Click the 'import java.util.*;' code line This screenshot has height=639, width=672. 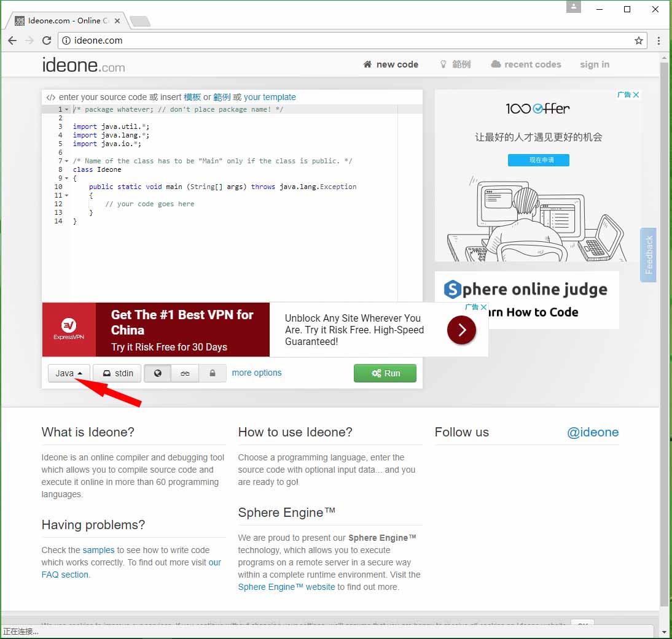[111, 127]
